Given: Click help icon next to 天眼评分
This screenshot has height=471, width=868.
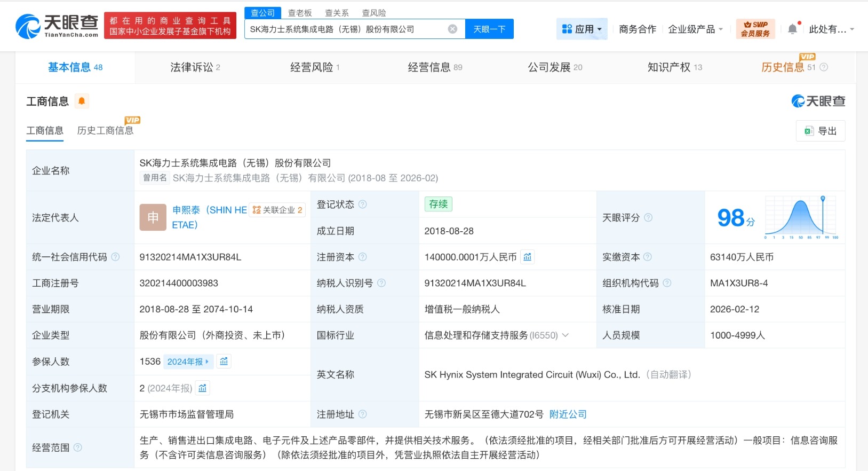Looking at the screenshot, I should click(648, 217).
